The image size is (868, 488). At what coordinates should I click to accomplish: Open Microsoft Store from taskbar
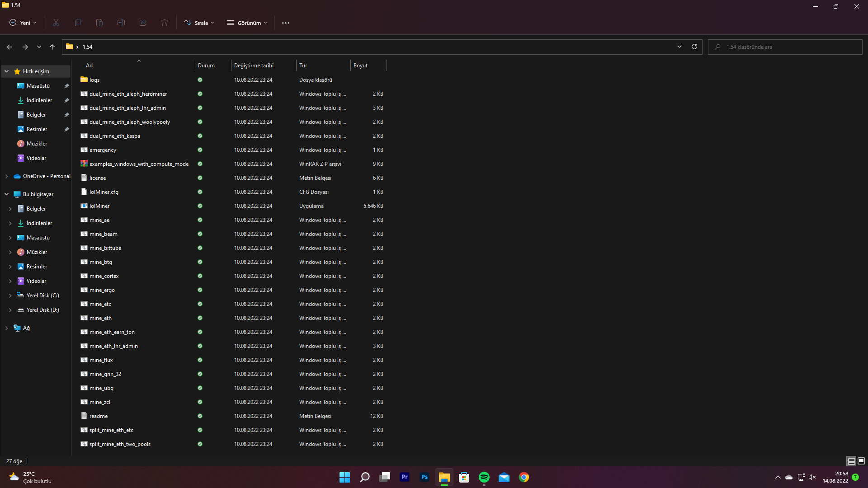pyautogui.click(x=464, y=477)
